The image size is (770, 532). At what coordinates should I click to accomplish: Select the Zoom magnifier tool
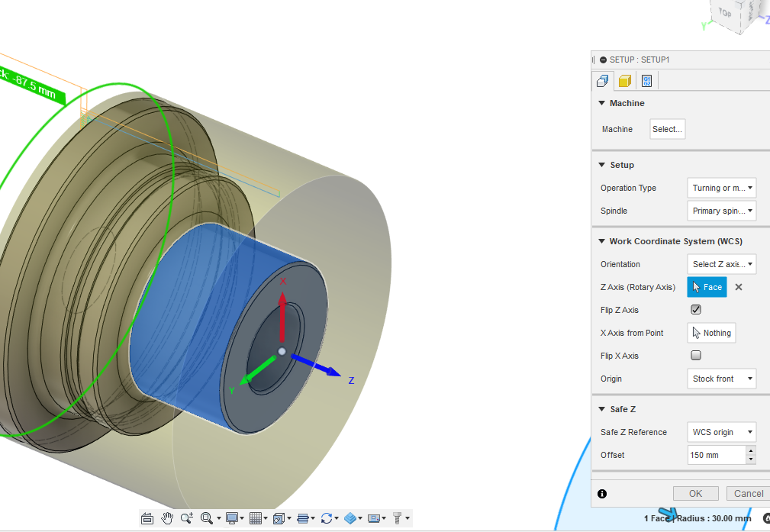[187, 517]
